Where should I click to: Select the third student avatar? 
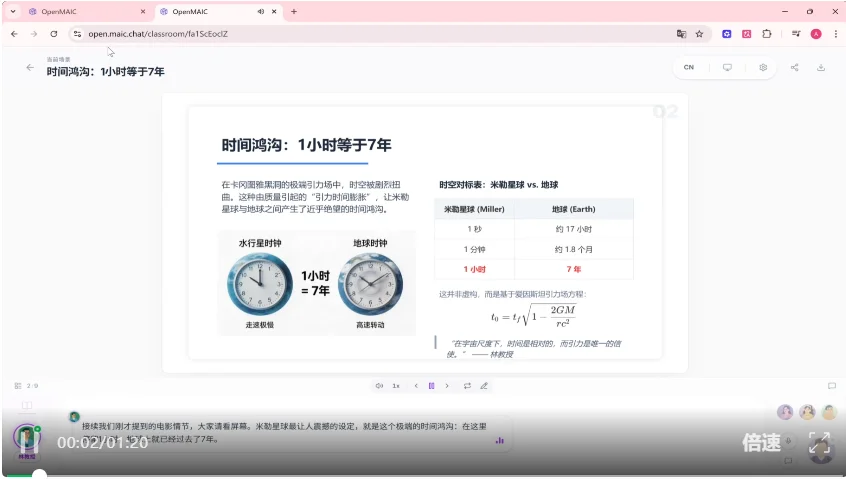[x=829, y=412]
